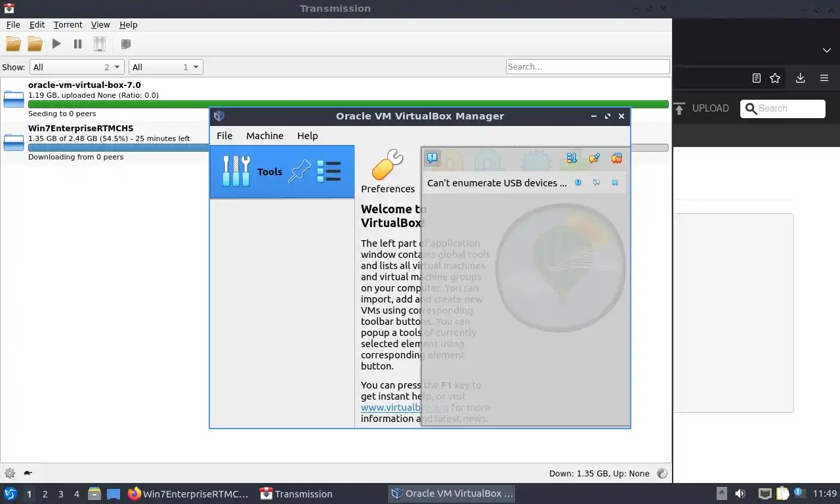Image resolution: width=840 pixels, height=504 pixels.
Task: Dismiss the USB devices notification
Action: tap(615, 183)
